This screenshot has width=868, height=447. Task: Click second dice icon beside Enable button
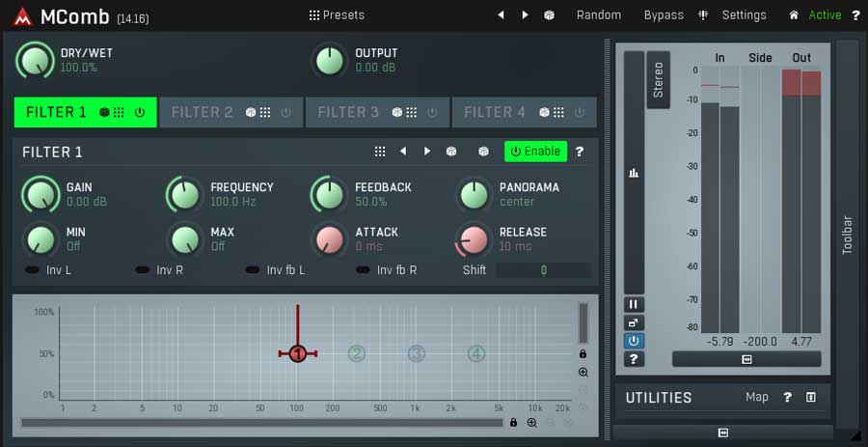483,152
